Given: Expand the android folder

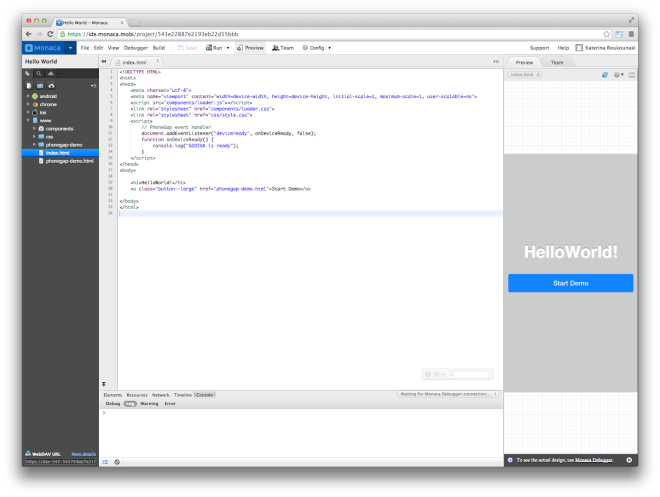Looking at the screenshot, I should tap(28, 96).
